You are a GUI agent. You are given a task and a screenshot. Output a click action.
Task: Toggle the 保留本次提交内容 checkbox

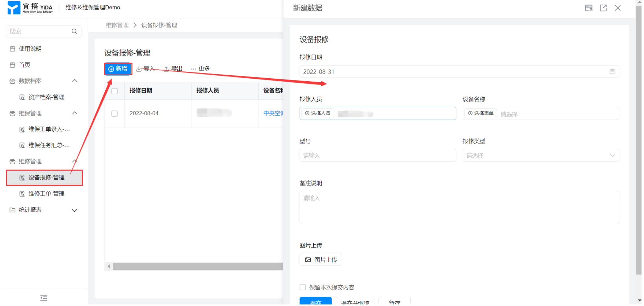click(x=303, y=287)
